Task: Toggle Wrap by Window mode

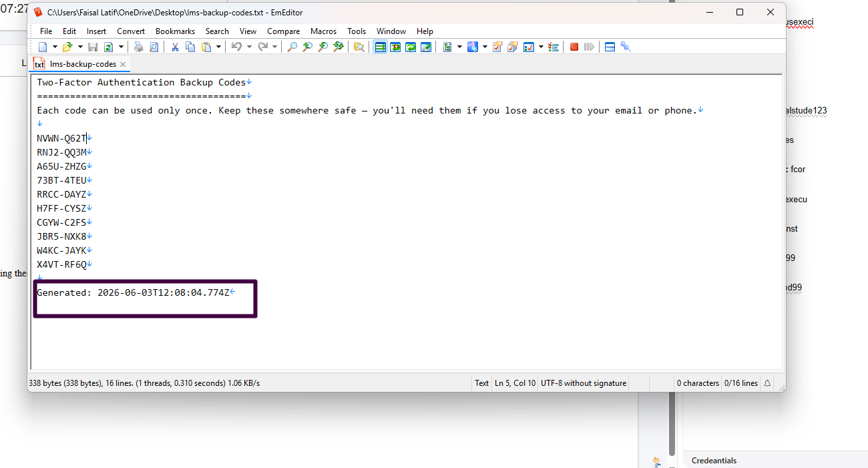Action: 411,47
